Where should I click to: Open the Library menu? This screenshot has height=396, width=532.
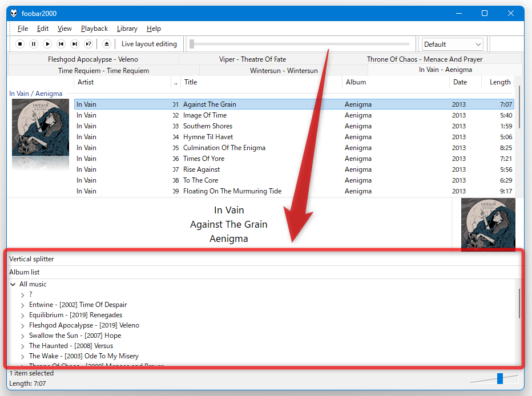click(x=127, y=29)
